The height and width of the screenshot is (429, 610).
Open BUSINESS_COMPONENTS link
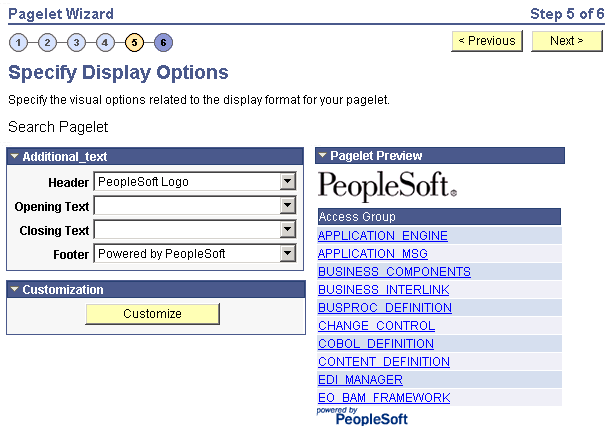pos(394,271)
